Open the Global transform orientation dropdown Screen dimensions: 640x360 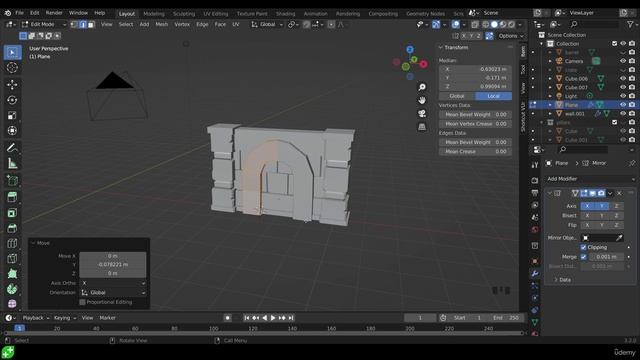pos(267,24)
